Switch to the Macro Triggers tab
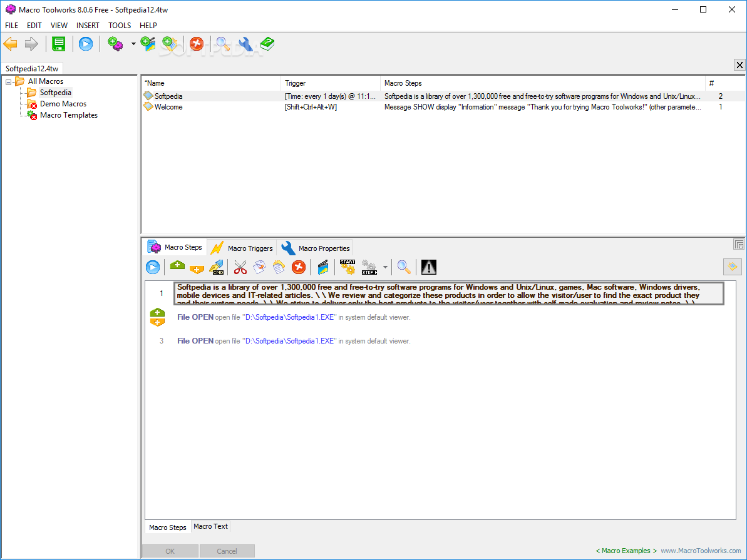The height and width of the screenshot is (560, 747). tap(242, 248)
